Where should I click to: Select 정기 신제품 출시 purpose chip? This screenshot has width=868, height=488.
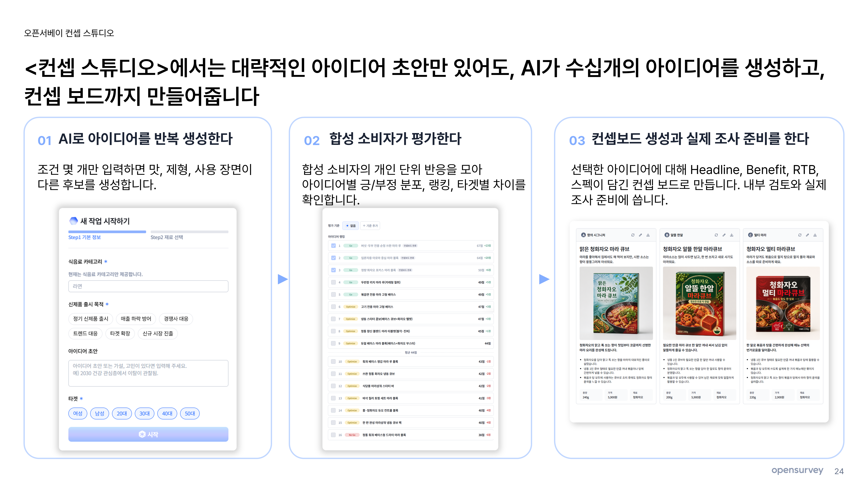[91, 319]
